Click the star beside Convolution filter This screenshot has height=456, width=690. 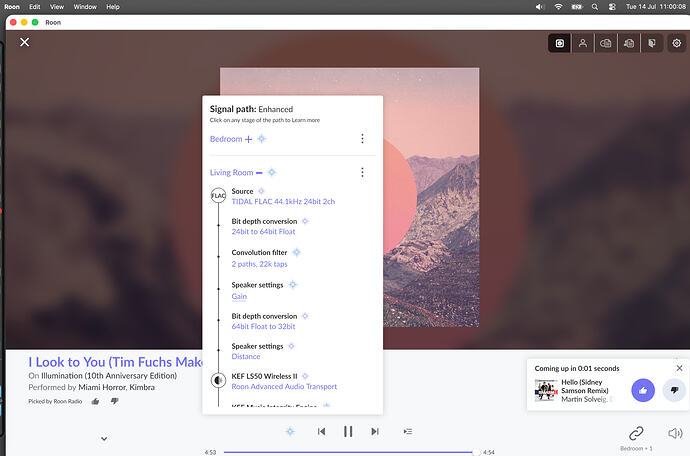click(297, 252)
